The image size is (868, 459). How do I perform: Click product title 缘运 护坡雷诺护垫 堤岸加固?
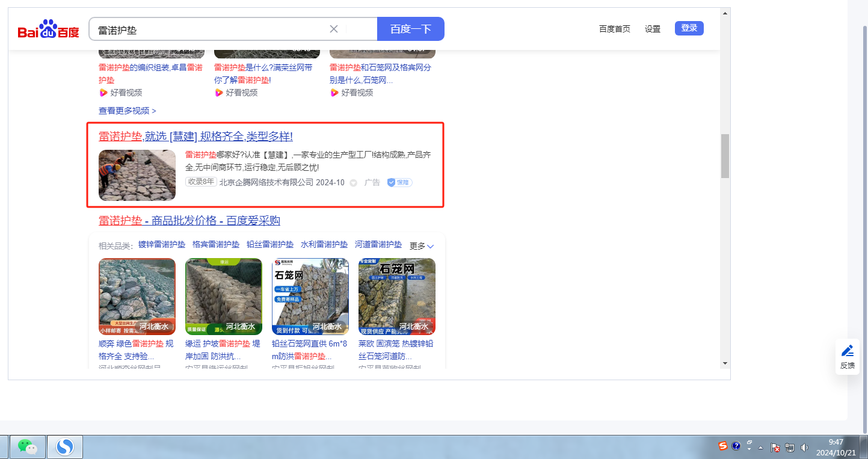click(x=223, y=350)
